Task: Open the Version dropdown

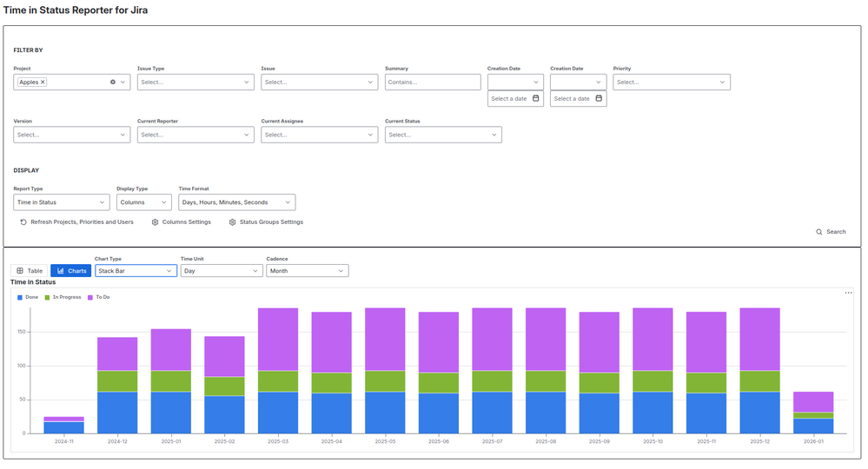Action: pos(72,135)
